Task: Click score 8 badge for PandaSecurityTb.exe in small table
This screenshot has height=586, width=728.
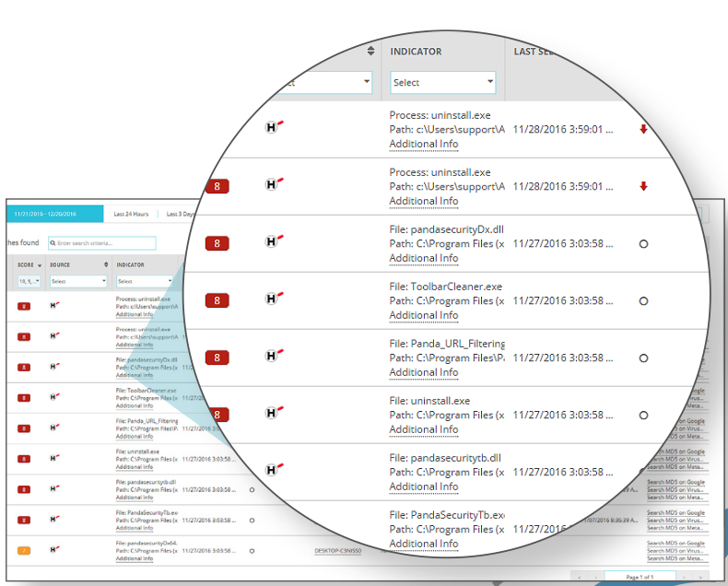Action: (24, 520)
